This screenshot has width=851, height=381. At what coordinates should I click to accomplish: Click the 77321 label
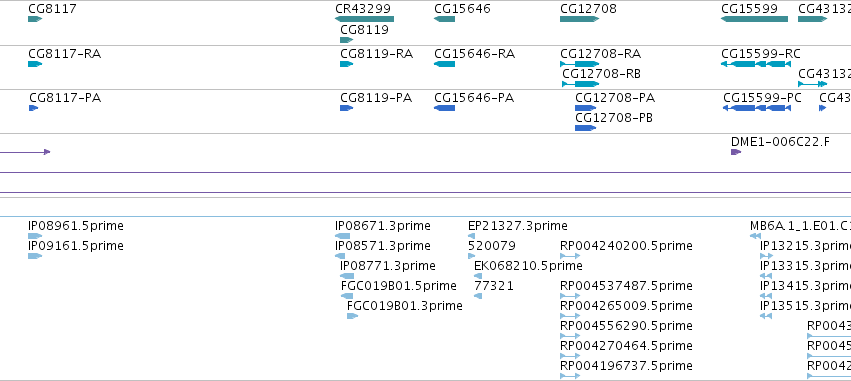[x=494, y=286]
